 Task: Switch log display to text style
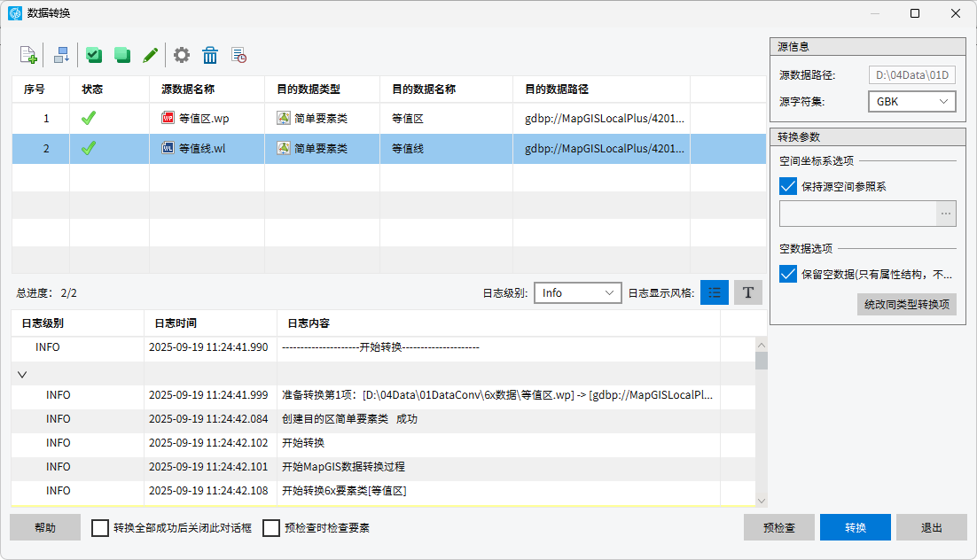point(747,292)
